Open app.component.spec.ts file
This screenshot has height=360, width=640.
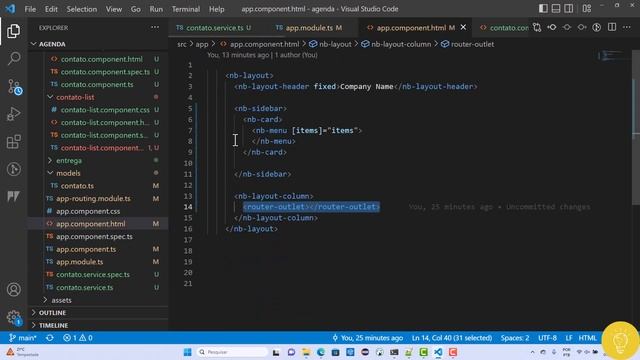98,236
